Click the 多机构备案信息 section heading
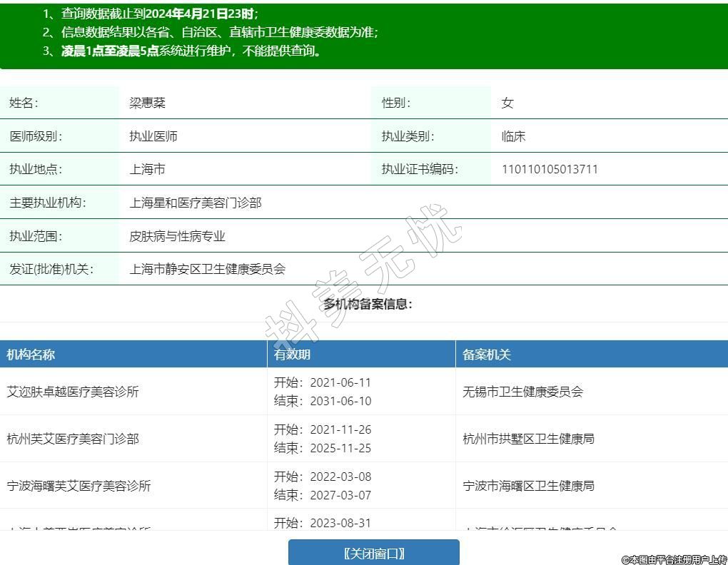This screenshot has width=728, height=565. point(368,304)
